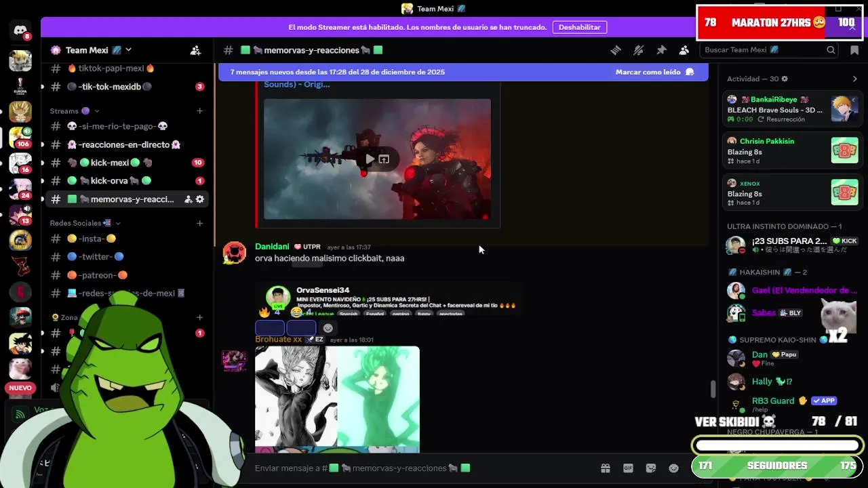Open Danidani username profile
868x488 pixels.
pos(272,247)
